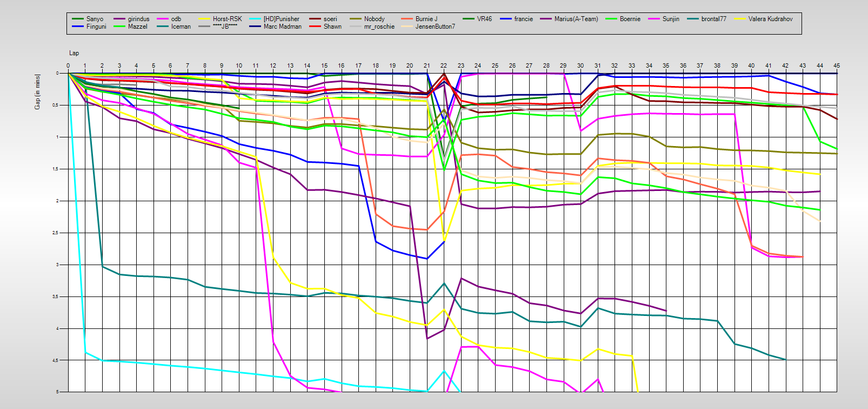Click the Marius(A-Team) legend label

pos(576,19)
